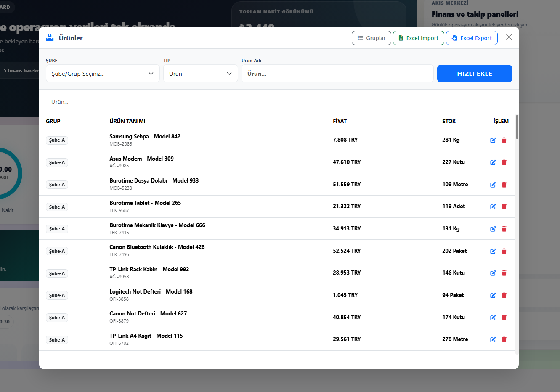
Task: Delete Logitech Not Defteri Model 168
Action: [504, 295]
